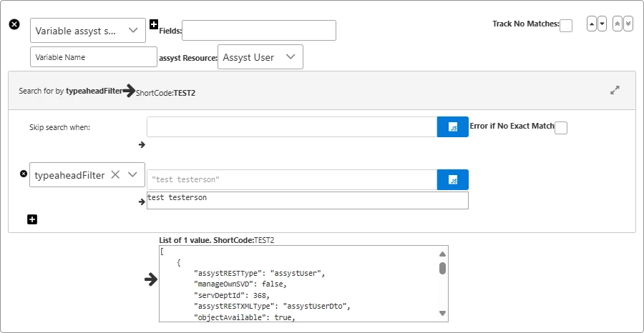Image resolution: width=644 pixels, height=333 pixels.
Task: Enable the Track No Matches checkbox
Action: pyautogui.click(x=566, y=26)
